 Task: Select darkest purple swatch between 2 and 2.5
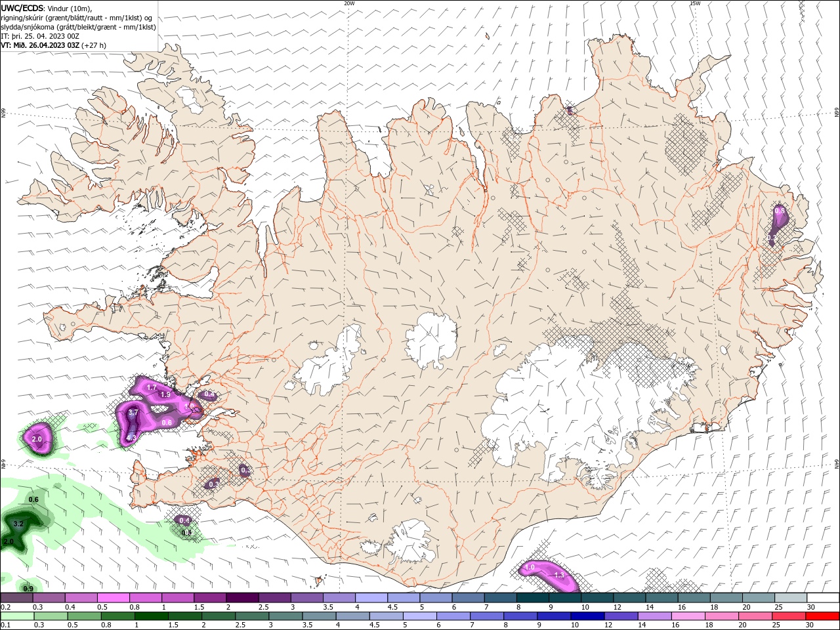(x=241, y=598)
